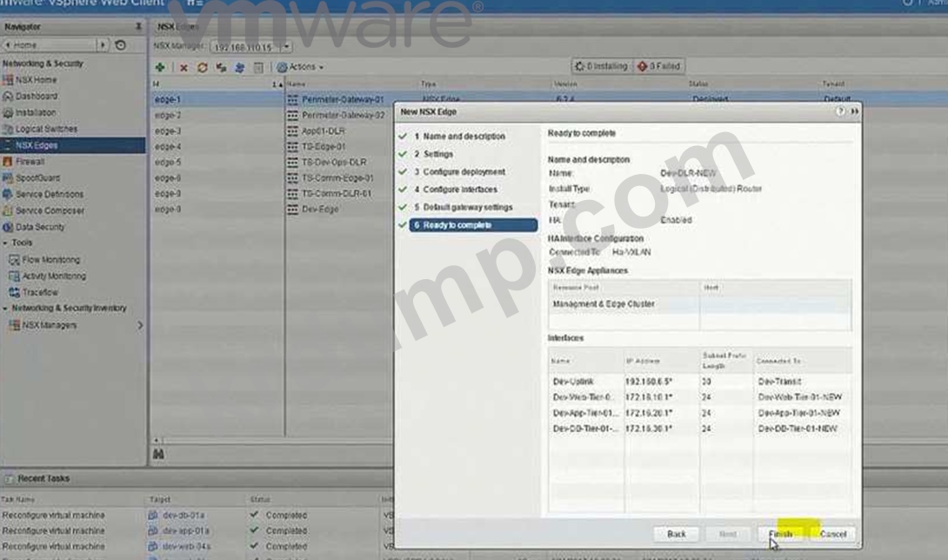The image size is (948, 560).
Task: Pin the Navigator panel
Action: [x=138, y=27]
